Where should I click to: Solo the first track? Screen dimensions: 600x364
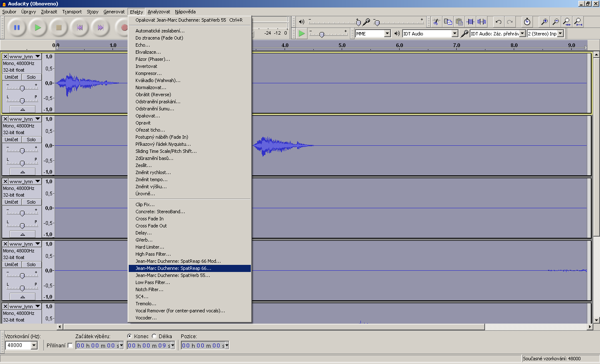coord(31,77)
